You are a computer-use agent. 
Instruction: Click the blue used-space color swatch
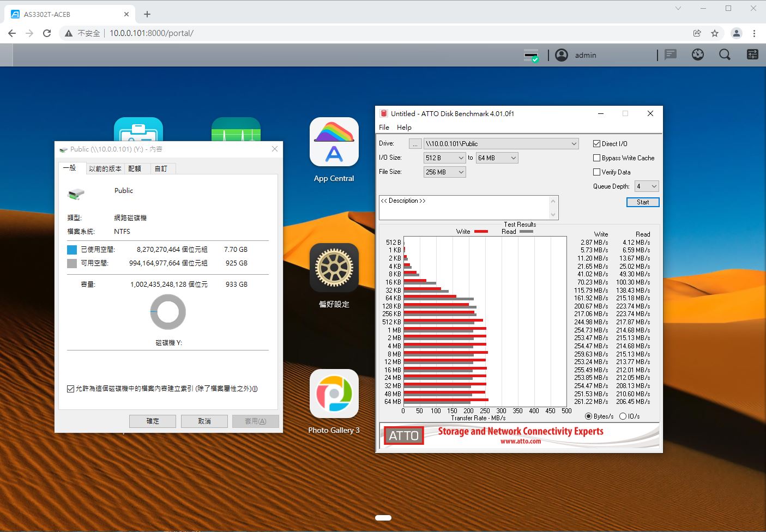coord(72,250)
